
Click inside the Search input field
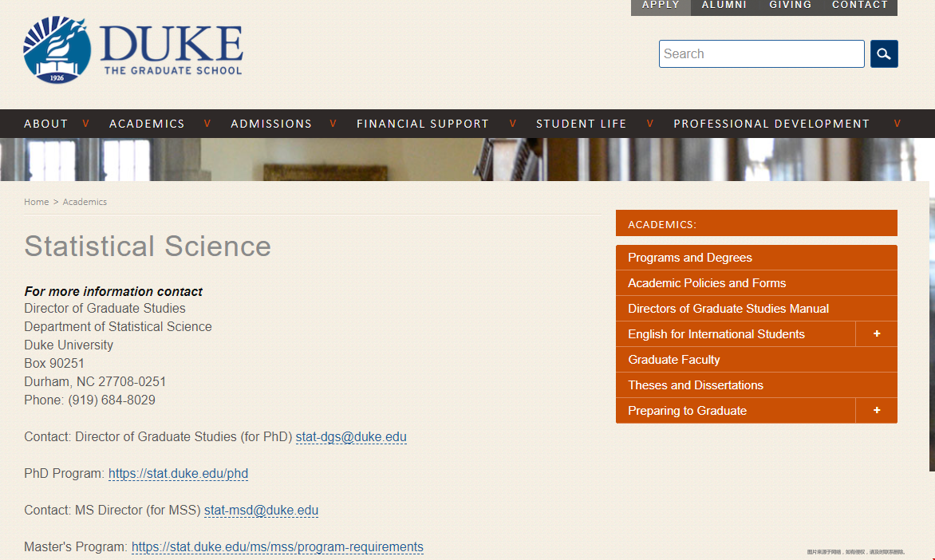tap(758, 53)
